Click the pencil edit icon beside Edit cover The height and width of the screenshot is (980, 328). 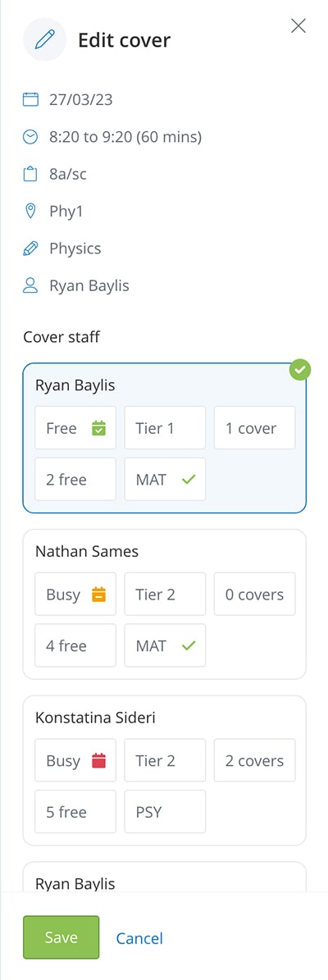click(45, 40)
